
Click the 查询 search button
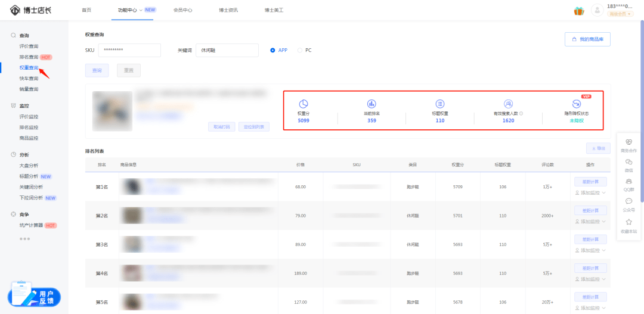click(x=97, y=70)
